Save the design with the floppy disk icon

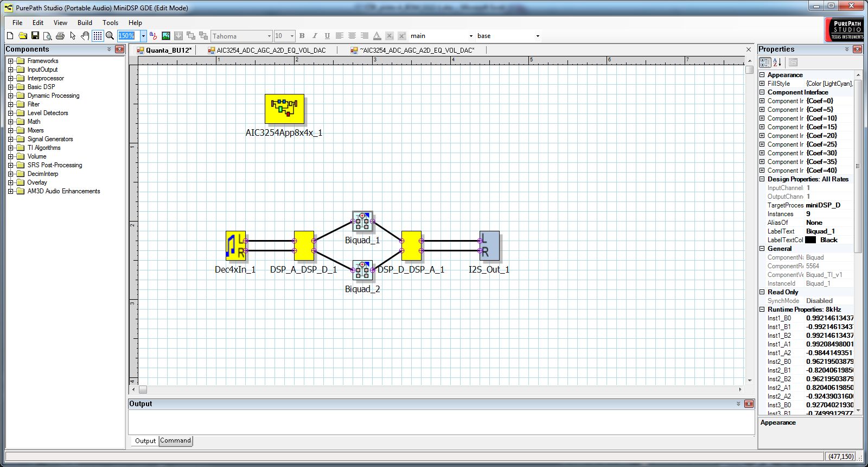click(x=35, y=36)
